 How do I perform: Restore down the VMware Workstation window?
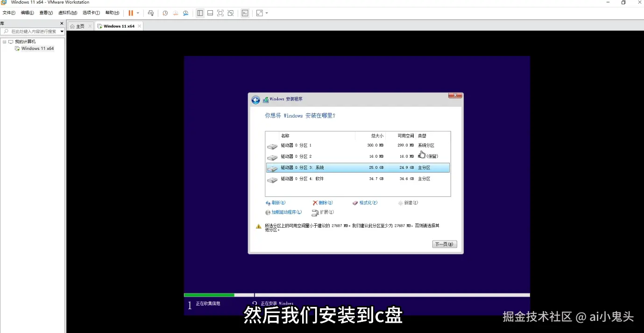click(x=623, y=2)
